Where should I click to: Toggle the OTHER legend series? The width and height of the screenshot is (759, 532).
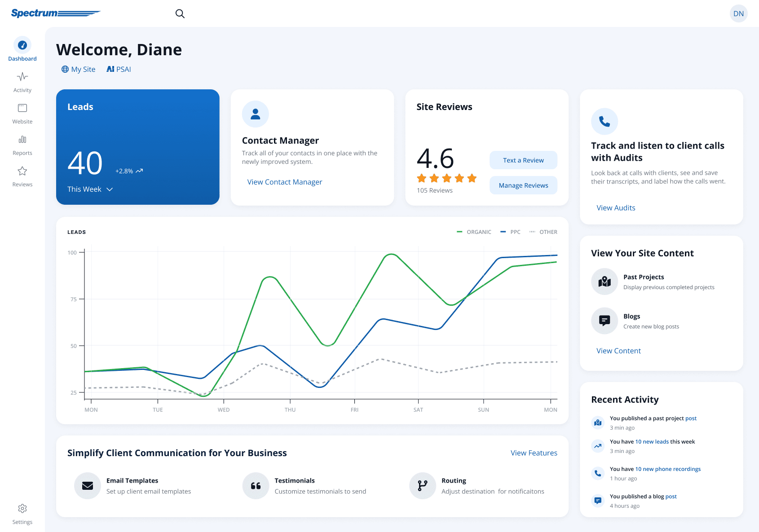tap(543, 232)
